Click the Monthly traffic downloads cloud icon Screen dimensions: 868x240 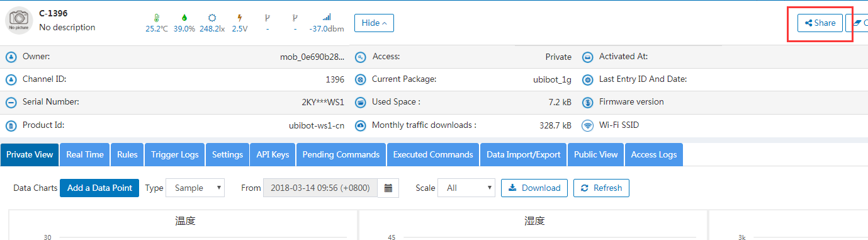pyautogui.click(x=361, y=125)
